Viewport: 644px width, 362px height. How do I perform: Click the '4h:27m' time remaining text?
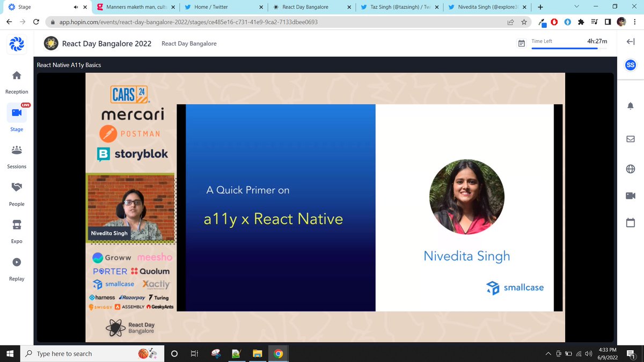point(597,41)
